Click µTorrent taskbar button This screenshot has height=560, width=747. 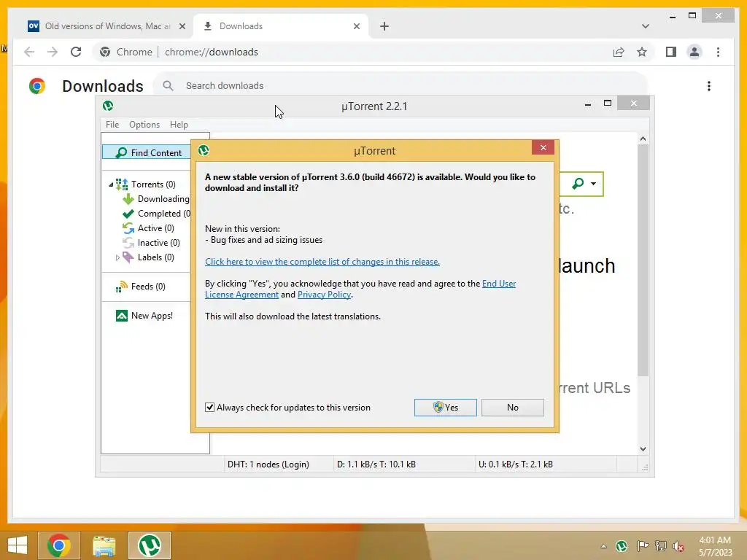click(149, 545)
